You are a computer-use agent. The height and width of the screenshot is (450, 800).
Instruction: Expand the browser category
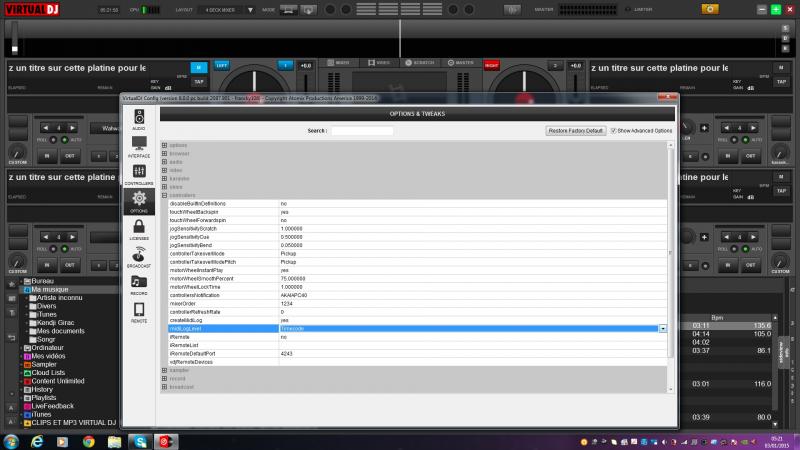164,154
